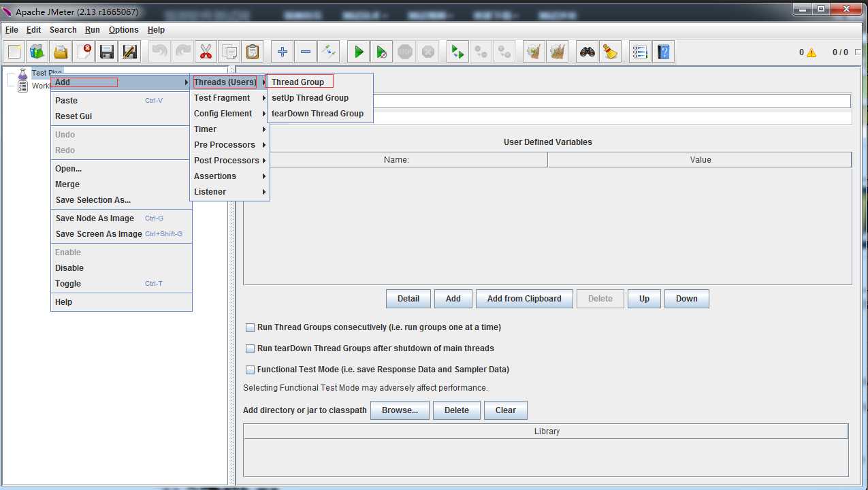Click the warning triangle error counter

click(x=811, y=52)
